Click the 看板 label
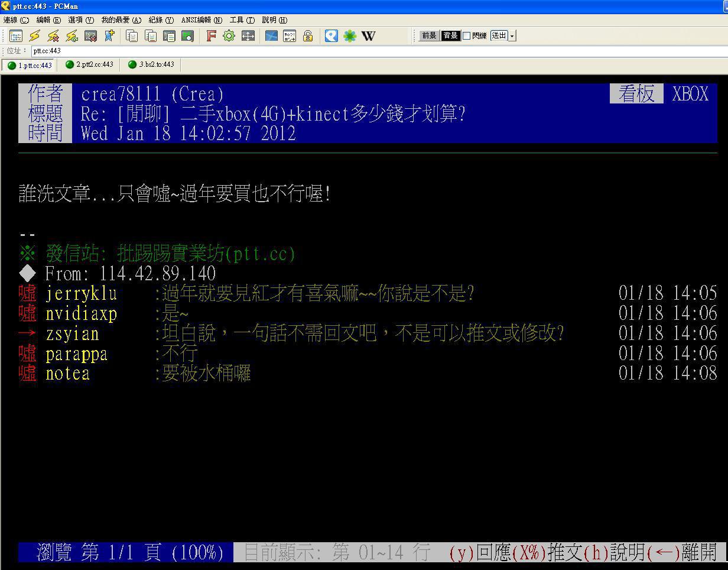 636,94
